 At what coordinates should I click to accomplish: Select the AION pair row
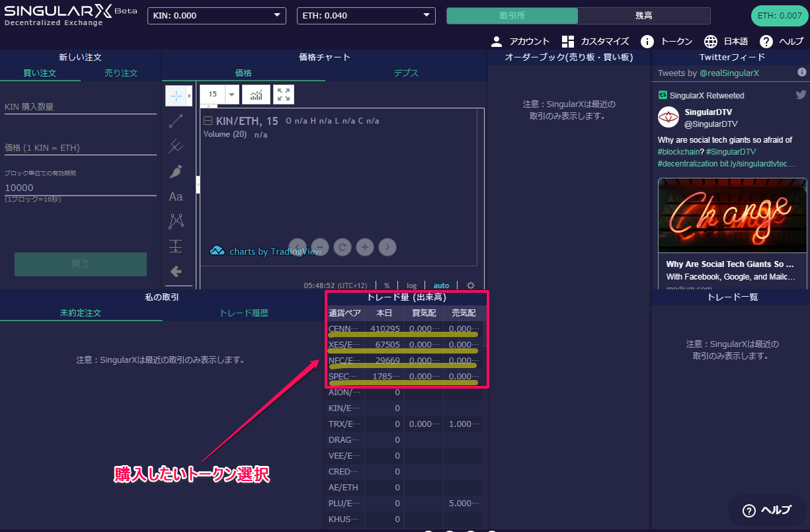click(405, 392)
